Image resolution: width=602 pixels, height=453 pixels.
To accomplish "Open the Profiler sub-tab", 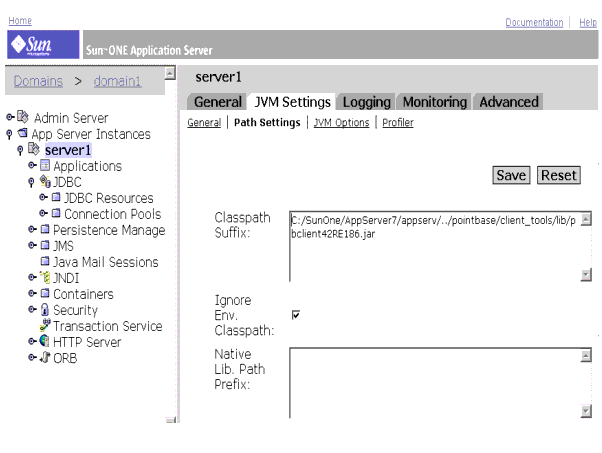I will pyautogui.click(x=398, y=122).
